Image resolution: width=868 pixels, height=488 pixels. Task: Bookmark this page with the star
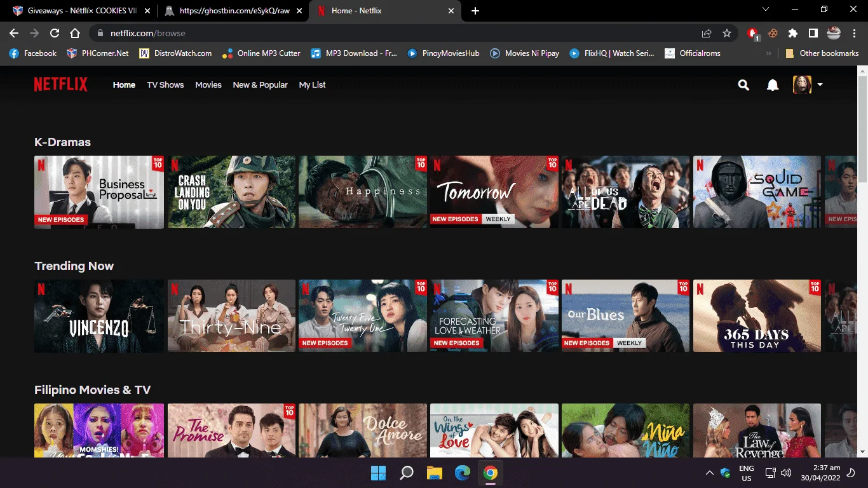(x=727, y=33)
